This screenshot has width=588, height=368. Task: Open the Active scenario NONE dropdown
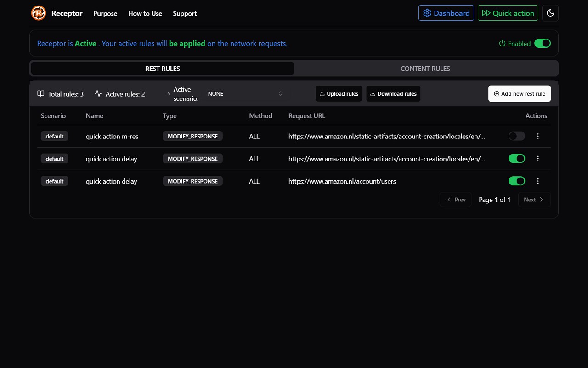(245, 94)
